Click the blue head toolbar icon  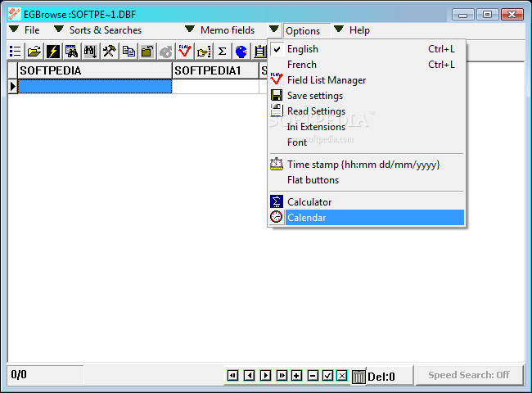[x=241, y=52]
